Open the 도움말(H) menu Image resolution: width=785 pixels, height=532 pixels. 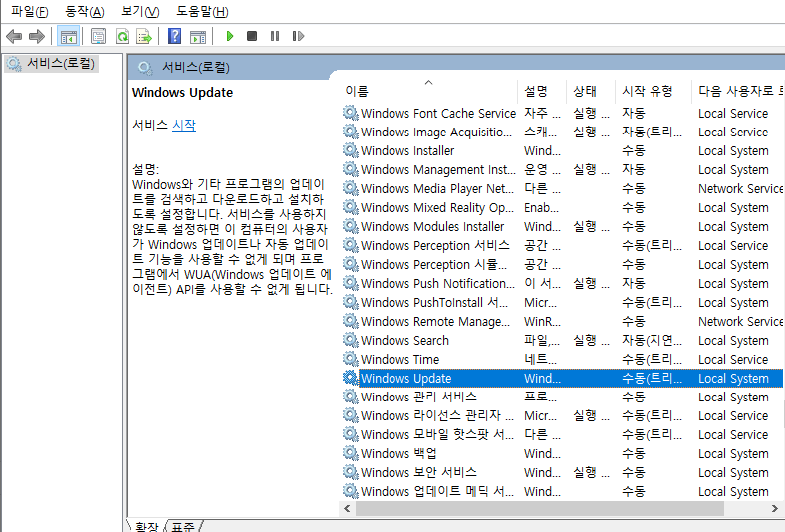(x=203, y=12)
